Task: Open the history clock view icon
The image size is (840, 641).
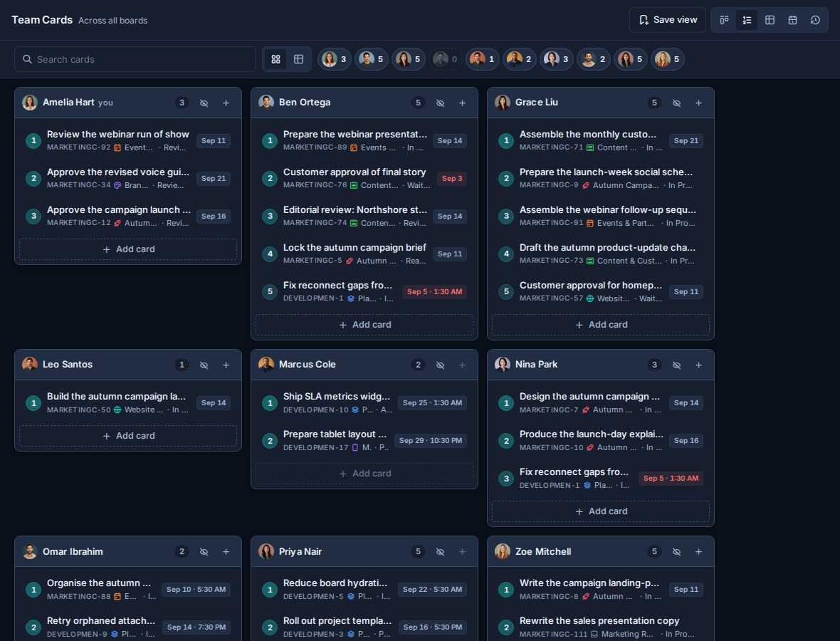Action: point(815,20)
